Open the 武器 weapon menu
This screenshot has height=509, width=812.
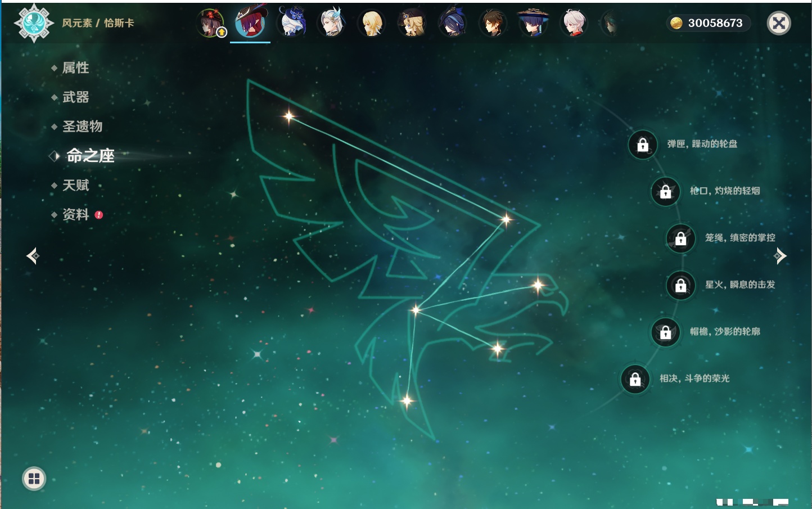[x=75, y=97]
